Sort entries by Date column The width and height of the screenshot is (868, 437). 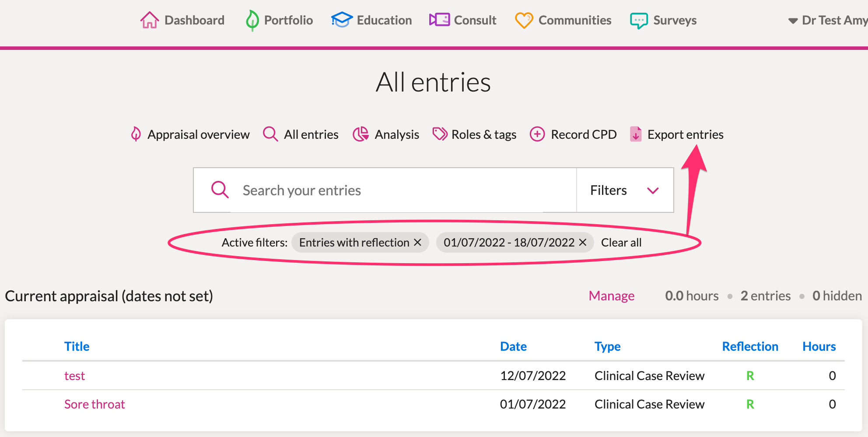(x=513, y=346)
